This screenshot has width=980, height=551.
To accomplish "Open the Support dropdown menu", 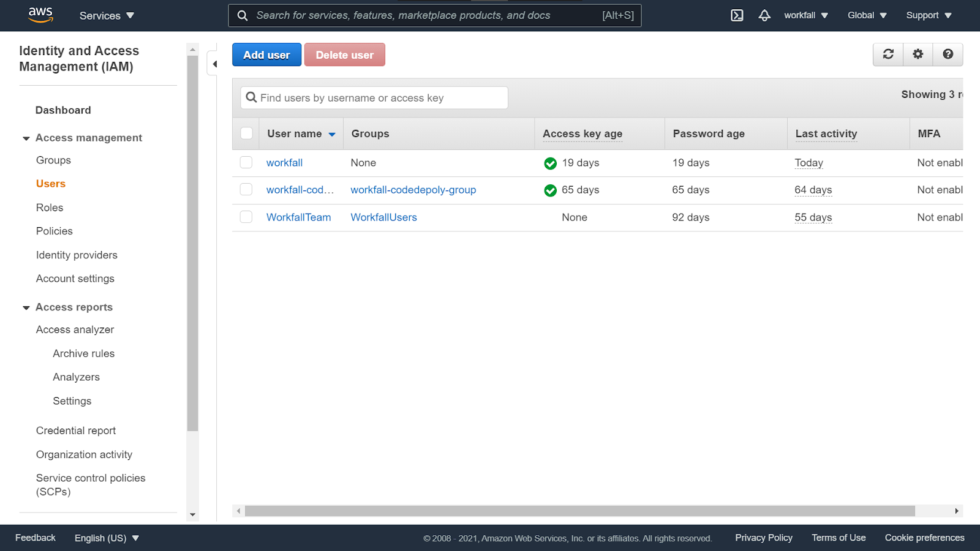I will point(929,15).
